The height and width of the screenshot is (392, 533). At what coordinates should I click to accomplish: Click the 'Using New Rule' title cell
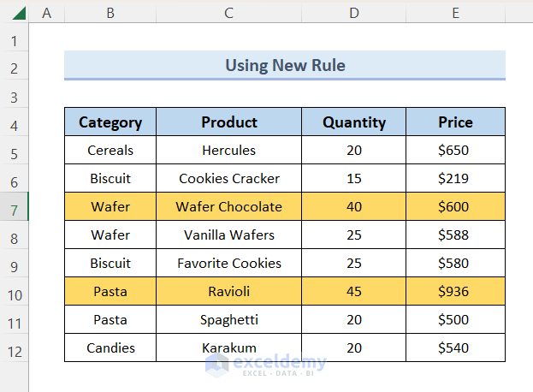[x=285, y=65]
